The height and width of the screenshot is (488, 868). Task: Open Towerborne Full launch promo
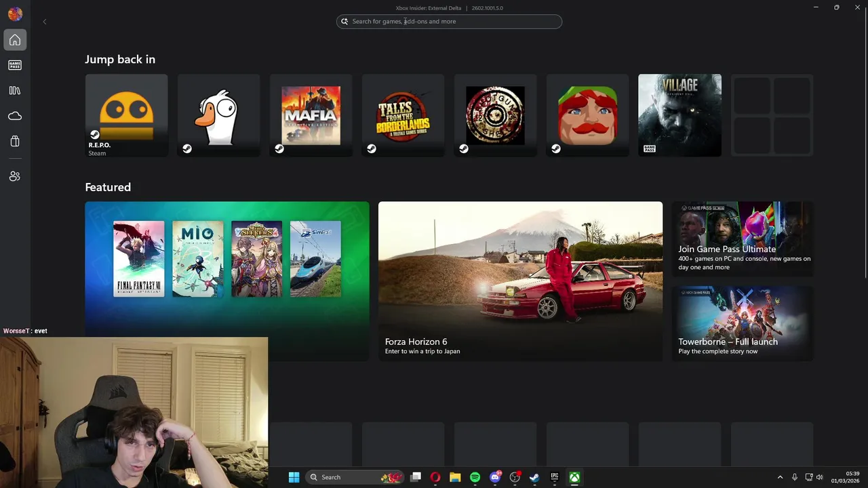tap(743, 323)
